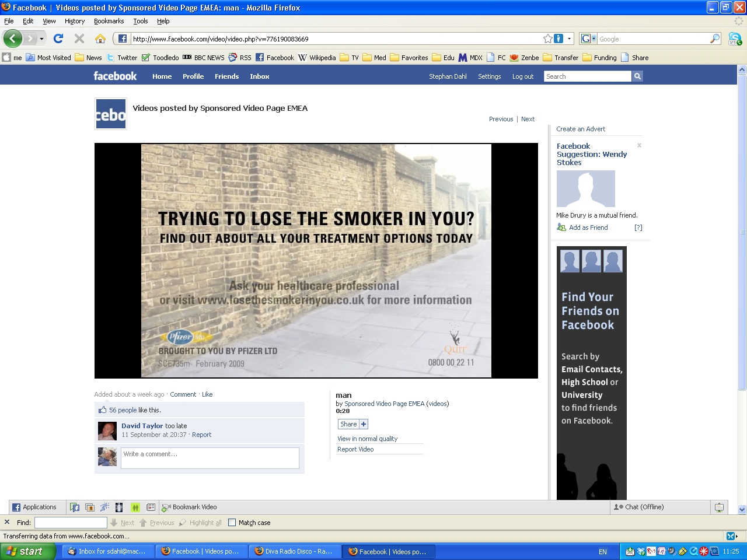Dismiss the Wendy Stokes friend suggestion
The width and height of the screenshot is (747, 560).
639,145
